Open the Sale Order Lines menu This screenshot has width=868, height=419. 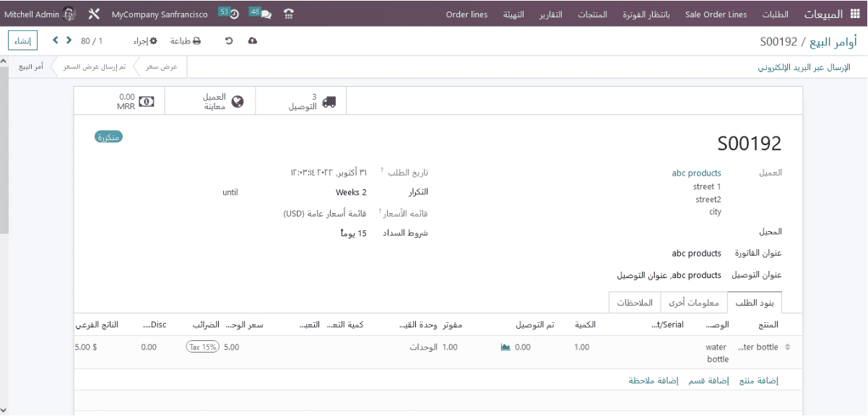coord(716,14)
